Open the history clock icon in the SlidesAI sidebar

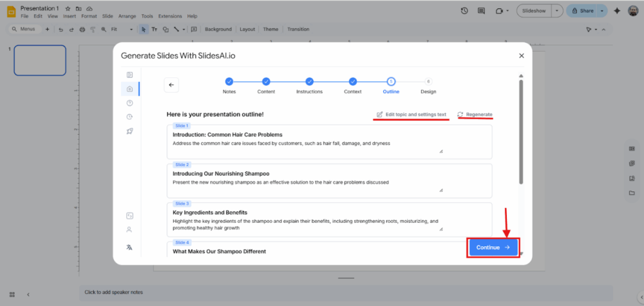click(130, 116)
